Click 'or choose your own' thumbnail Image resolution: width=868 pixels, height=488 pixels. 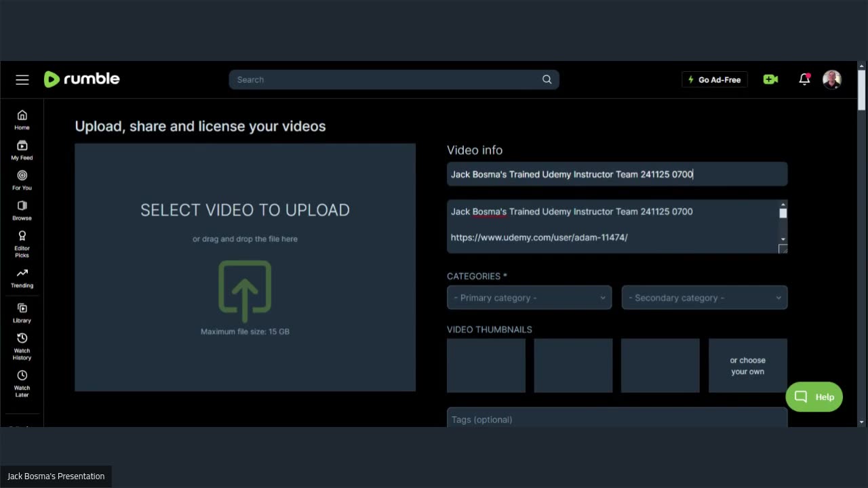click(747, 365)
